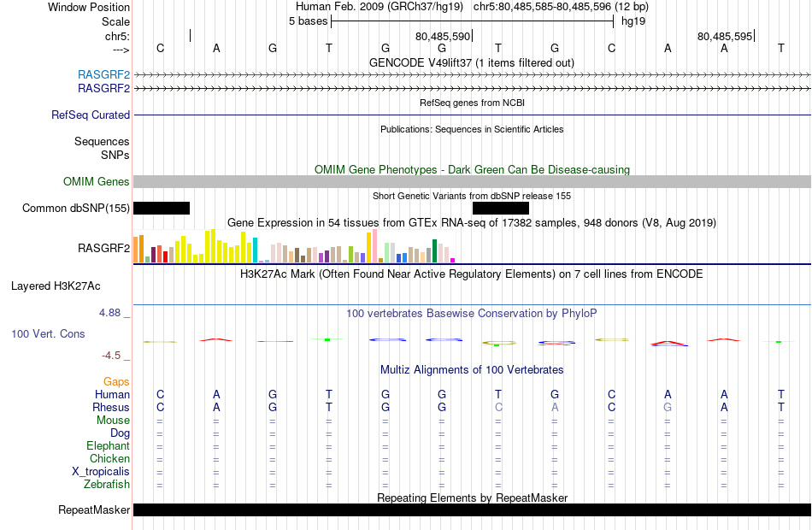The width and height of the screenshot is (812, 530).
Task: Click the RASGRF2 label beside GTEx bars
Action: click(x=103, y=248)
